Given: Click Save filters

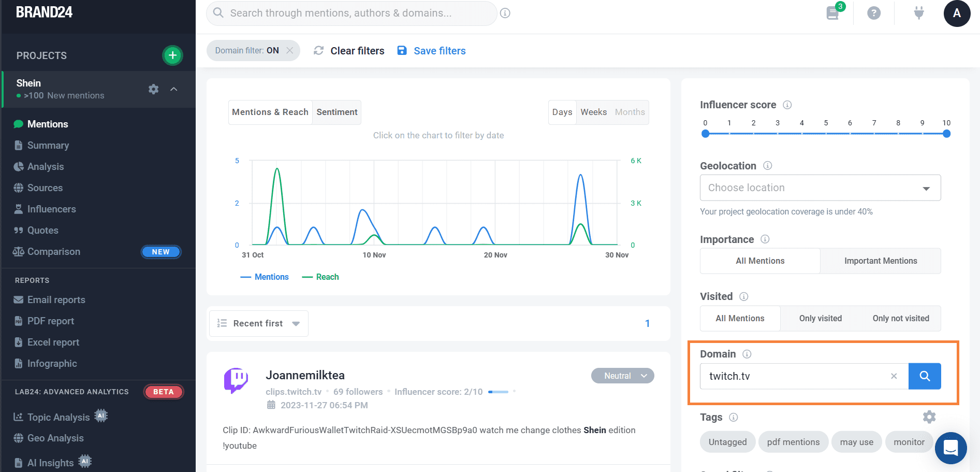Looking at the screenshot, I should [432, 51].
